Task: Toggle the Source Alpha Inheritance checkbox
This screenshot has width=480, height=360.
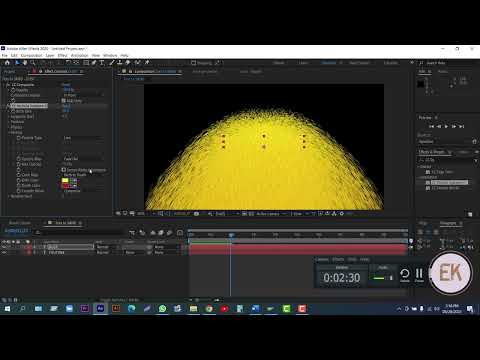Action: coord(63,170)
